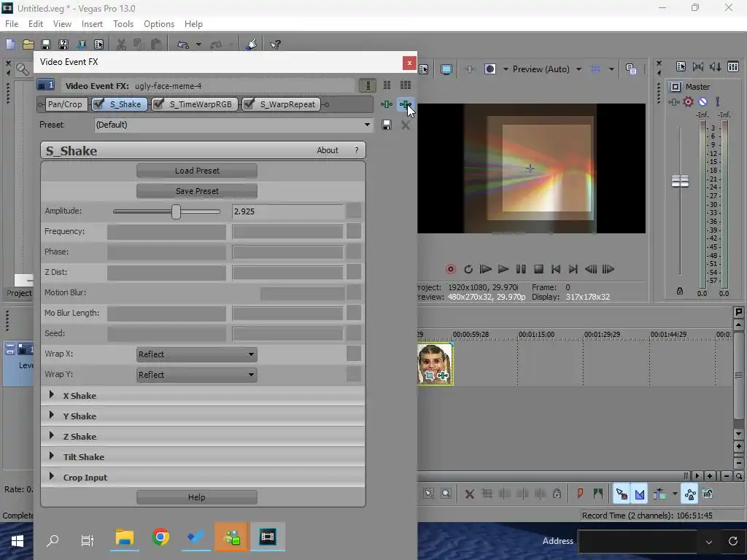Expand the Z Shake section
The image size is (747, 560).
tap(52, 436)
